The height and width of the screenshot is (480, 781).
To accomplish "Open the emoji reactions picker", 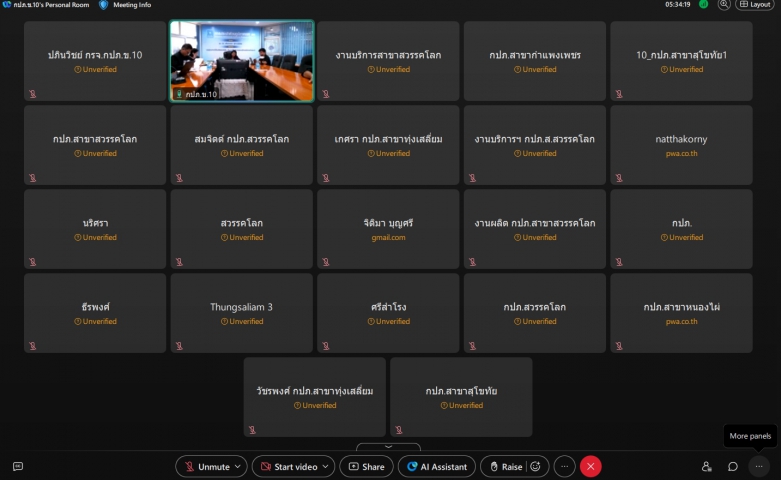I will (536, 466).
